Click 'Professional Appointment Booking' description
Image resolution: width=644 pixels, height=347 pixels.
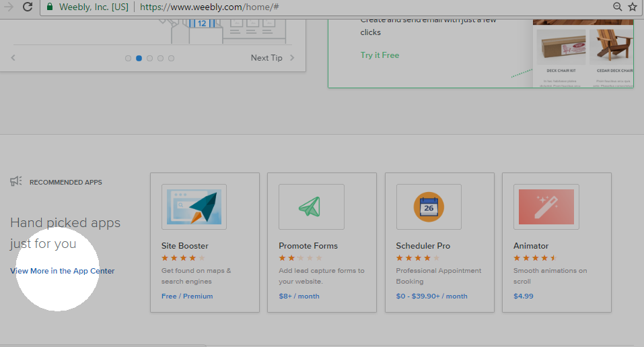point(439,276)
